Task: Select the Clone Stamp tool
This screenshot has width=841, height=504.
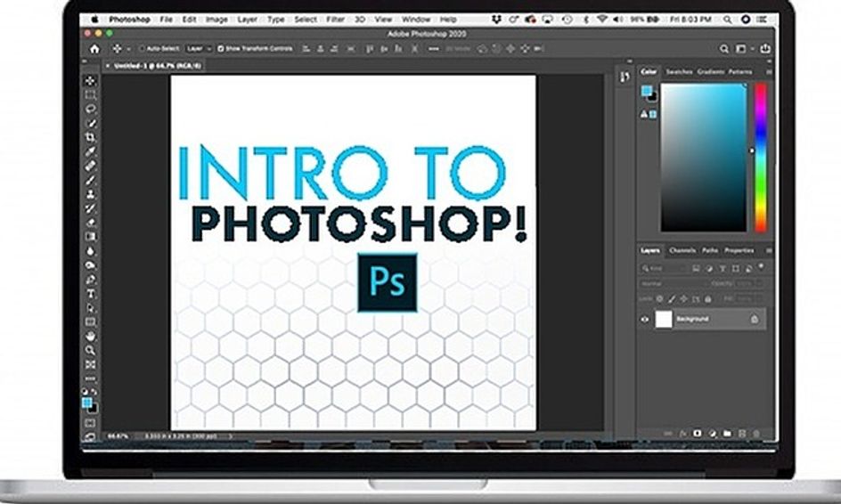Action: 90,194
